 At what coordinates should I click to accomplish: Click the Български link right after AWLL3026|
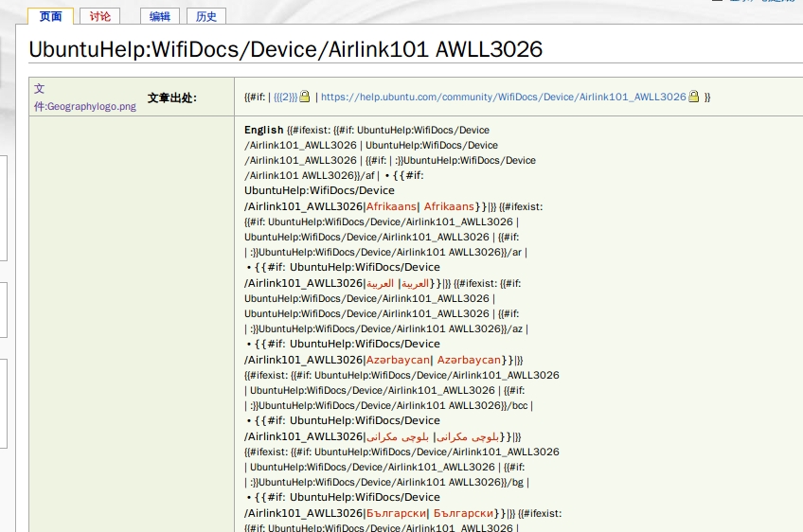(397, 513)
